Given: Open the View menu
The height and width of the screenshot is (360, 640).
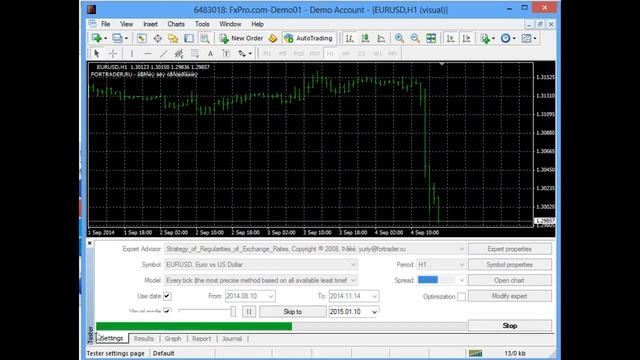Looking at the screenshot, I should click(127, 24).
